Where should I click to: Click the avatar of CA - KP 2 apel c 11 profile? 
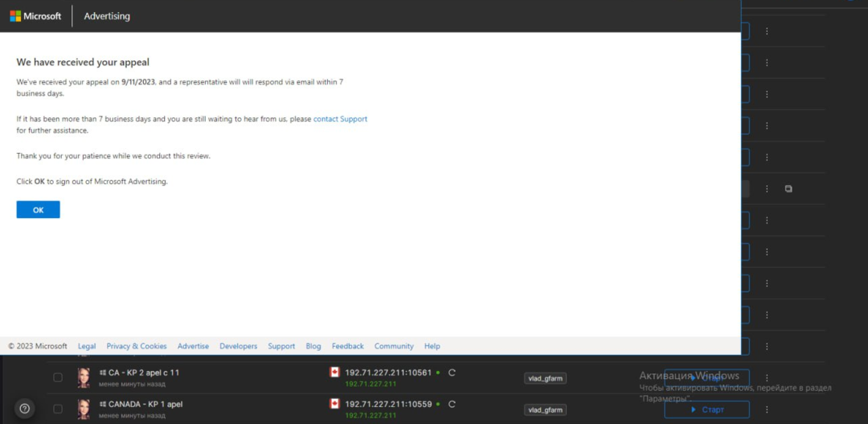tap(84, 377)
